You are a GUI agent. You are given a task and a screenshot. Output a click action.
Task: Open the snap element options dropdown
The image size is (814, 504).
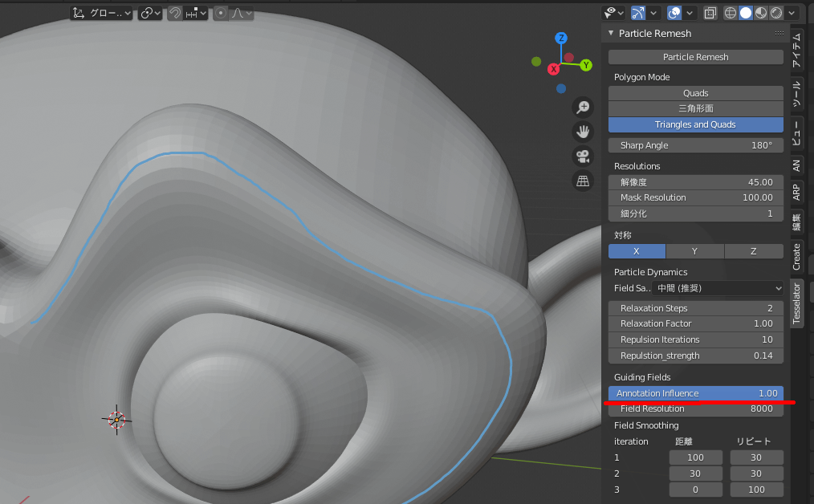tap(196, 13)
